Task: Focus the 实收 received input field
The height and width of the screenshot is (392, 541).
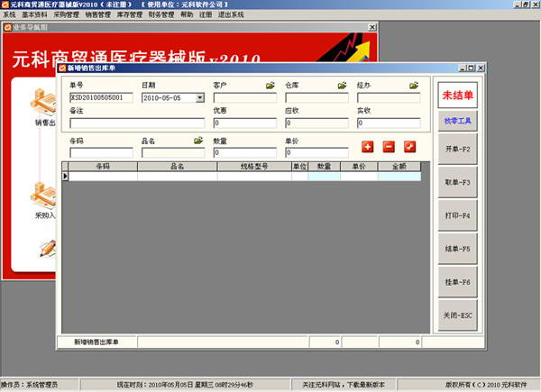Action: (x=389, y=123)
